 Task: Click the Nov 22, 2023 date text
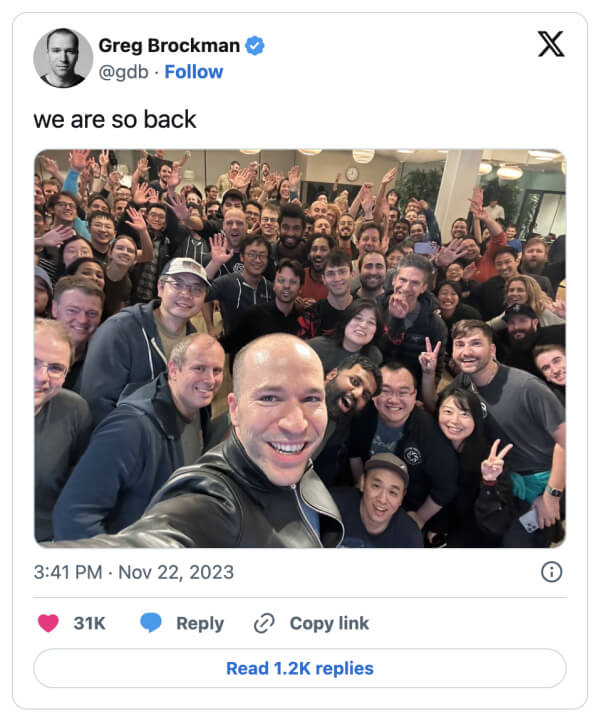point(176,572)
